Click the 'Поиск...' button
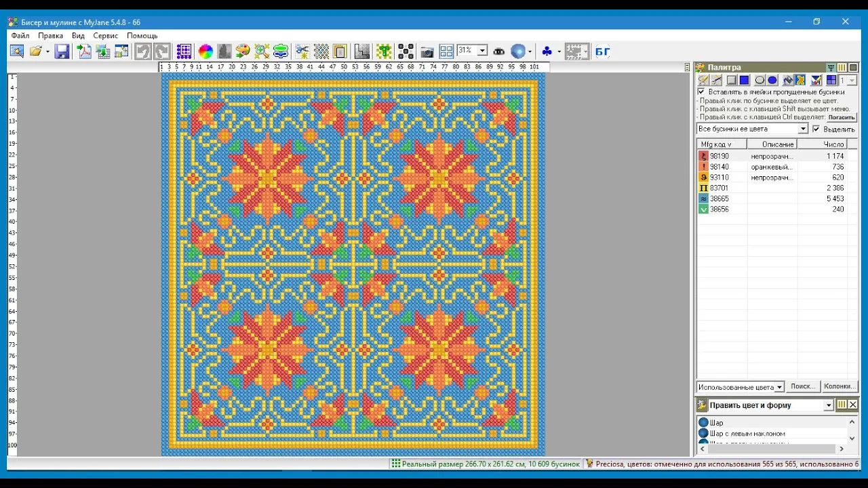 pyautogui.click(x=802, y=386)
